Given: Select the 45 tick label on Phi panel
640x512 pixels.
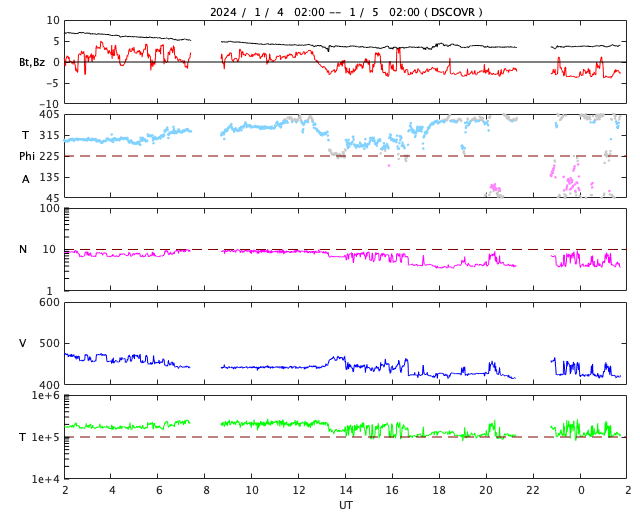Looking at the screenshot, I should point(52,198).
